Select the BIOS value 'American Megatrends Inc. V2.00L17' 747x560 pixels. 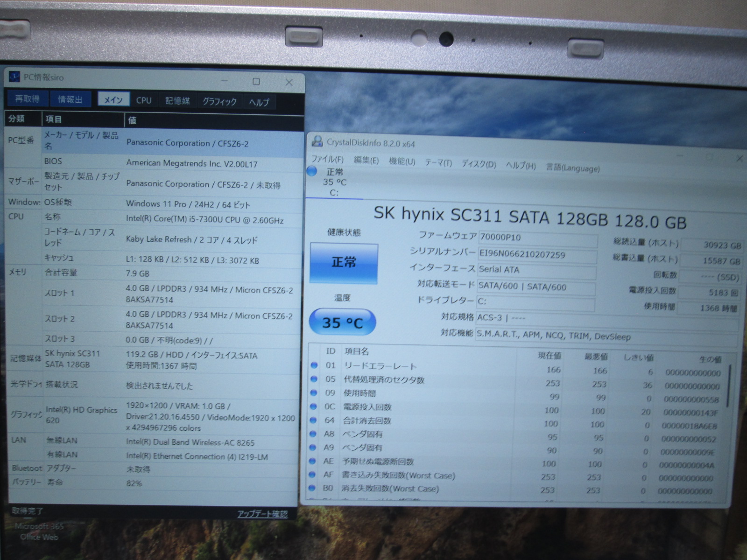[191, 163]
